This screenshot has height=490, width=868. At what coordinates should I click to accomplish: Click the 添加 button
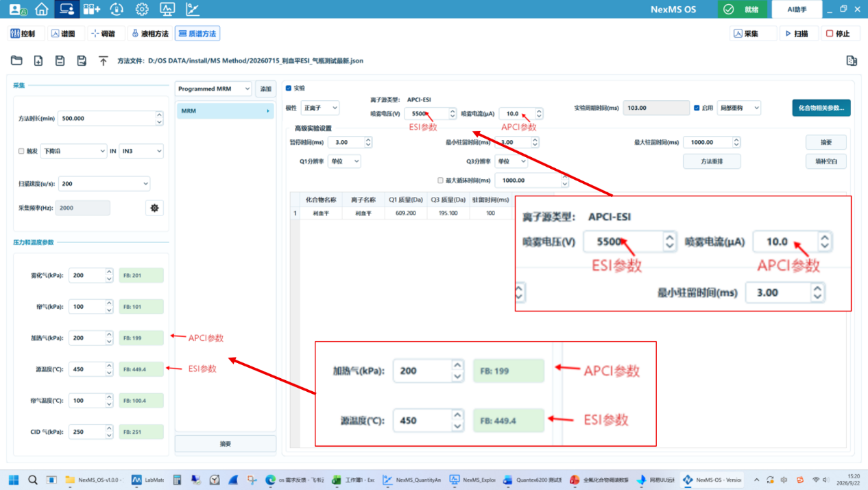[x=265, y=89]
